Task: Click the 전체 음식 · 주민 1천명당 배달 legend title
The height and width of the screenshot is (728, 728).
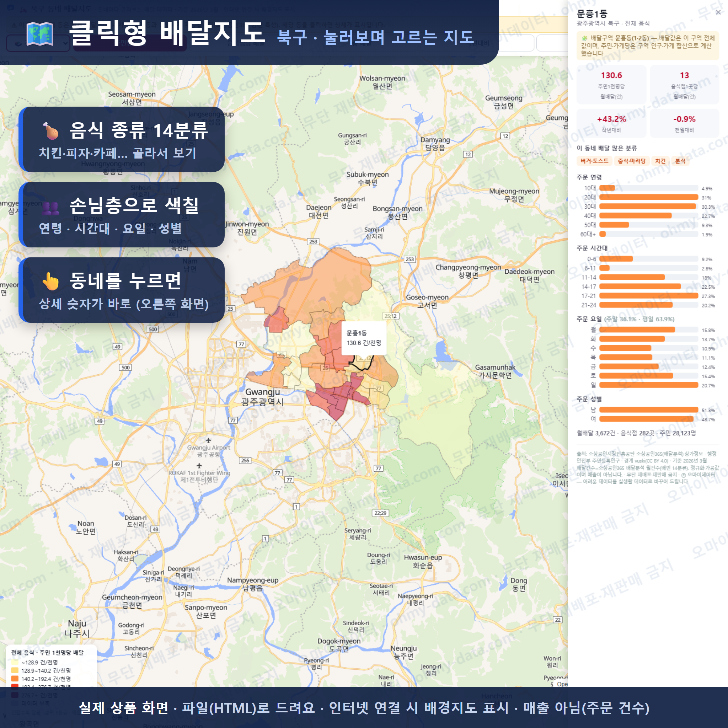Action: [x=48, y=653]
